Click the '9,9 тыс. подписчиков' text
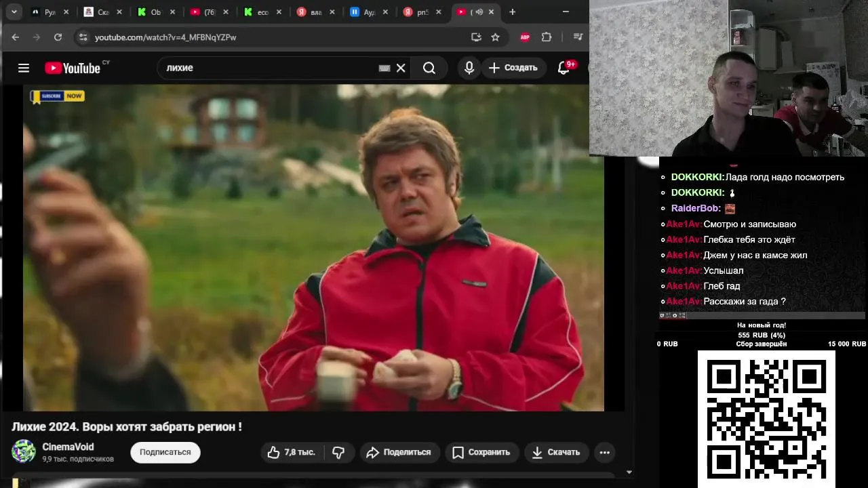The height and width of the screenshot is (488, 868). click(x=78, y=459)
